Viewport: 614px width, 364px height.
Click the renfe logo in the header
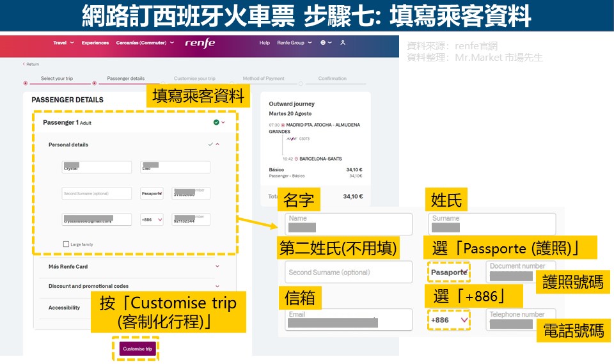(x=200, y=43)
